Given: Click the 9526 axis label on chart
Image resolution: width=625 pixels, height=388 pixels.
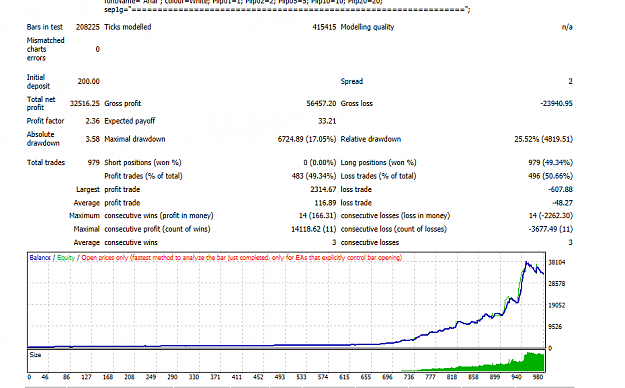Looking at the screenshot, I should pos(555,327).
